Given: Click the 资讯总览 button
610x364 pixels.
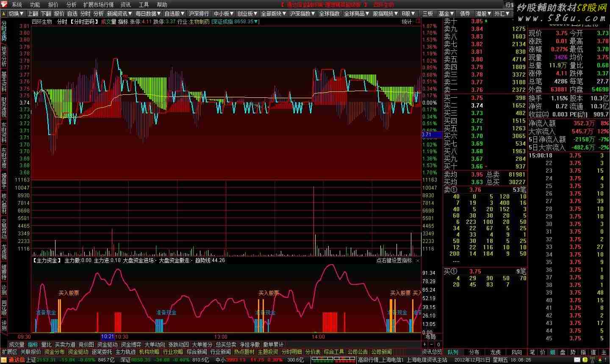Looking at the screenshot, I should click(x=432, y=352).
